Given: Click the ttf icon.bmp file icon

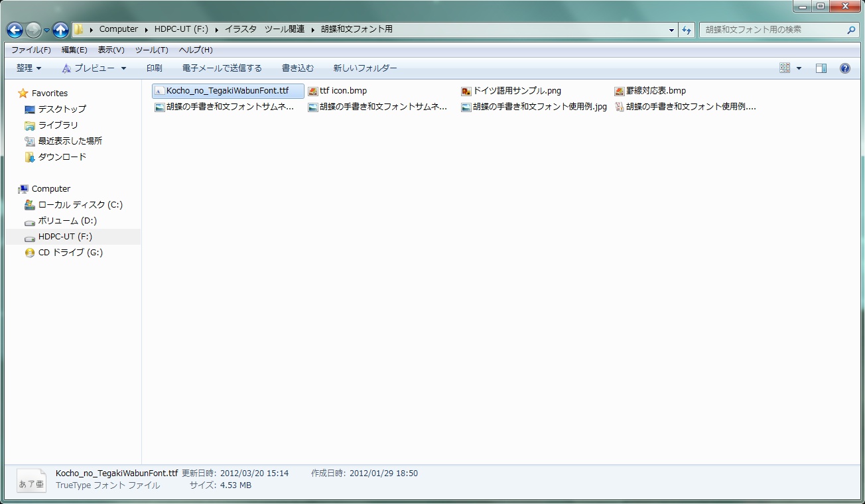Looking at the screenshot, I should 313,91.
